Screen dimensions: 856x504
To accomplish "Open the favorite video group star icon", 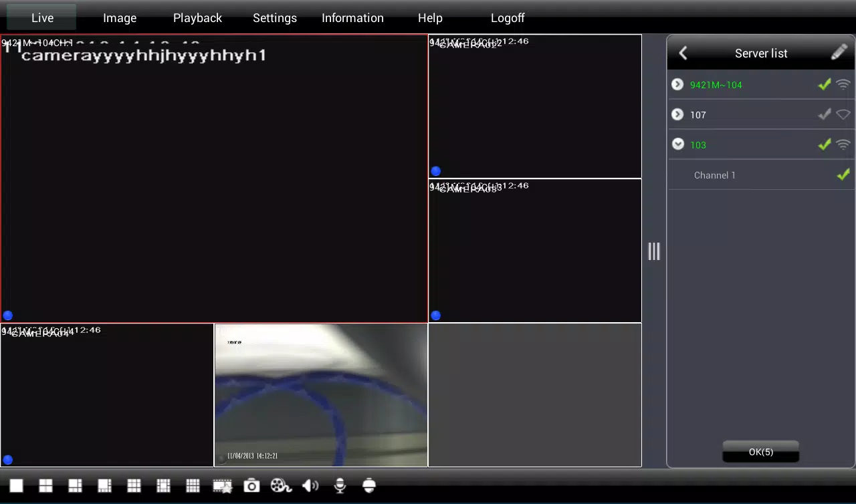I will click(222, 486).
